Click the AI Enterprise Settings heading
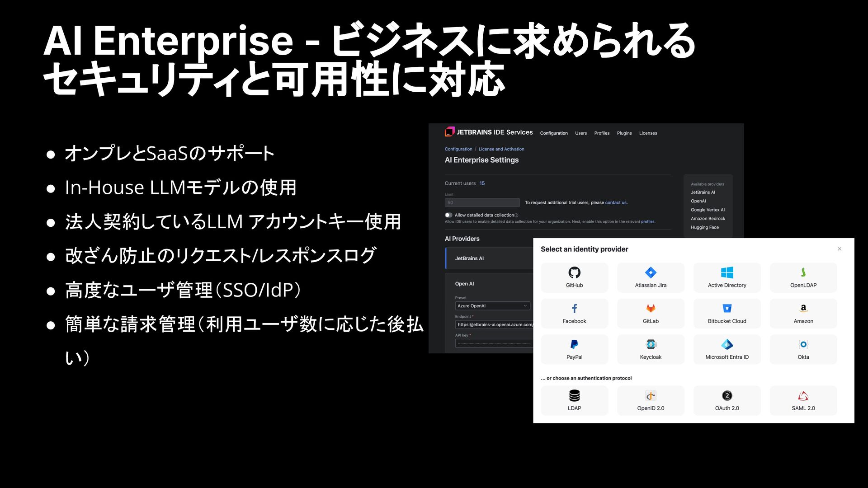Viewport: 868px width, 488px height. [x=481, y=160]
